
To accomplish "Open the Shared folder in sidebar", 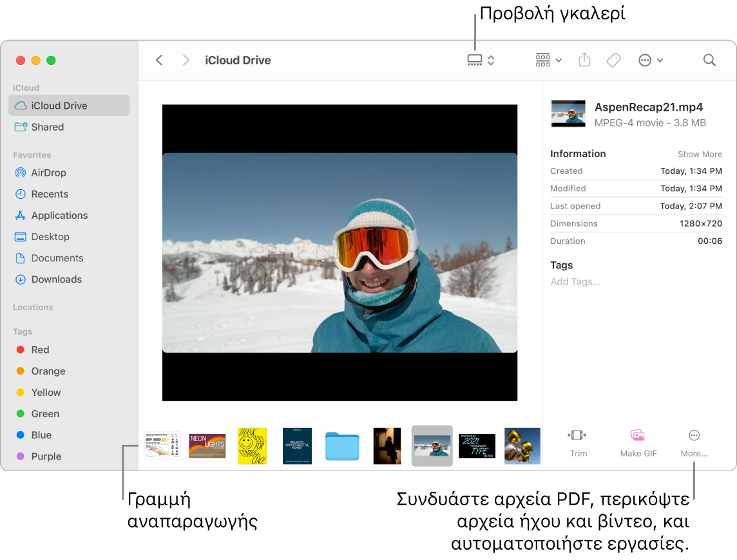I will [x=47, y=127].
